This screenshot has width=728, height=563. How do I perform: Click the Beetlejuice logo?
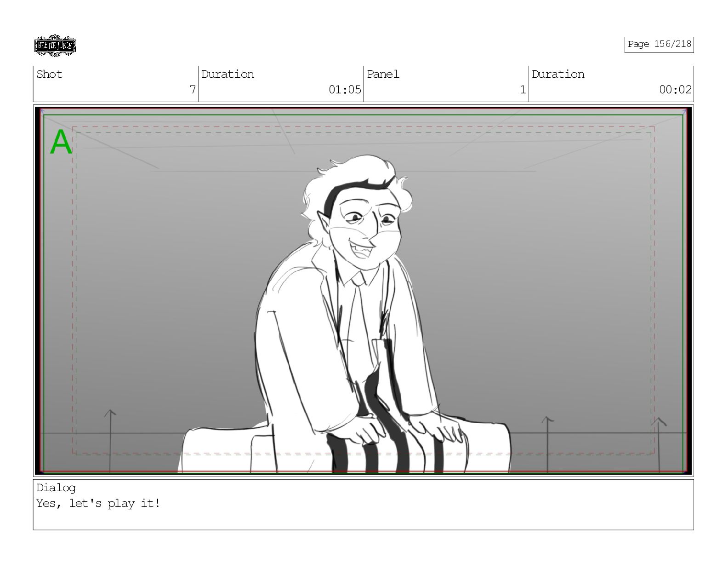click(x=55, y=46)
